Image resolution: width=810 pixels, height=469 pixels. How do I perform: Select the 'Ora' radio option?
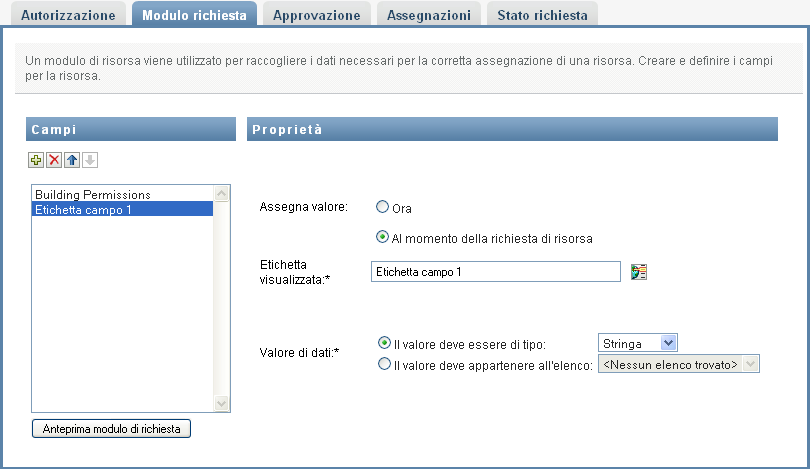383,208
